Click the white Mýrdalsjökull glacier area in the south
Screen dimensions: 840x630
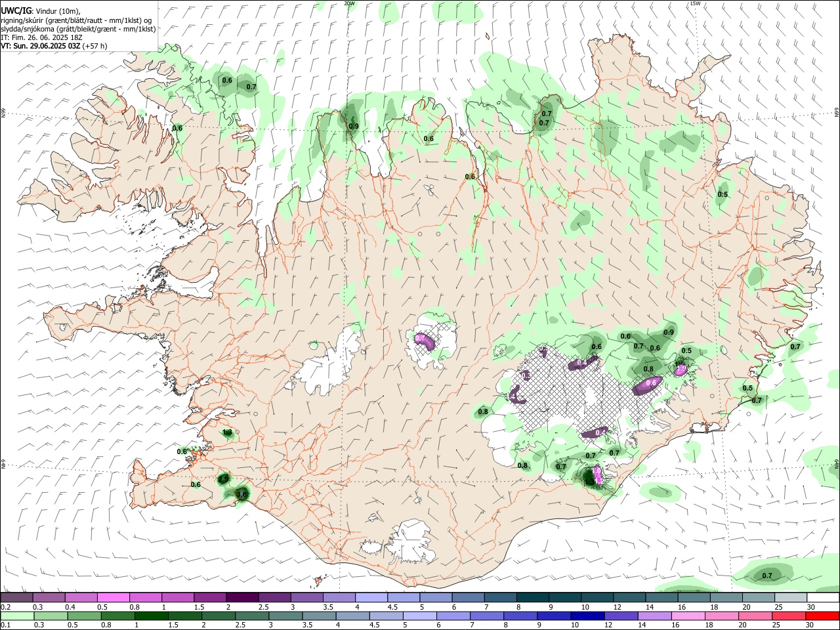[410, 543]
